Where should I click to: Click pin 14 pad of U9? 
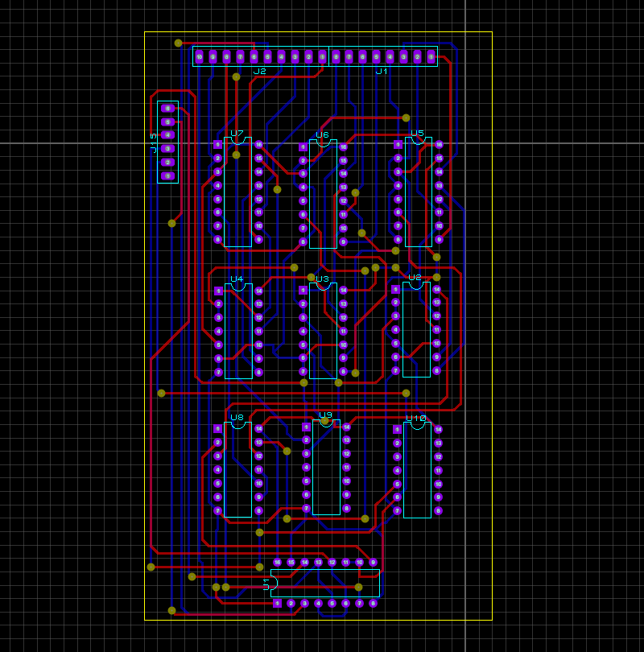pyautogui.click(x=346, y=427)
